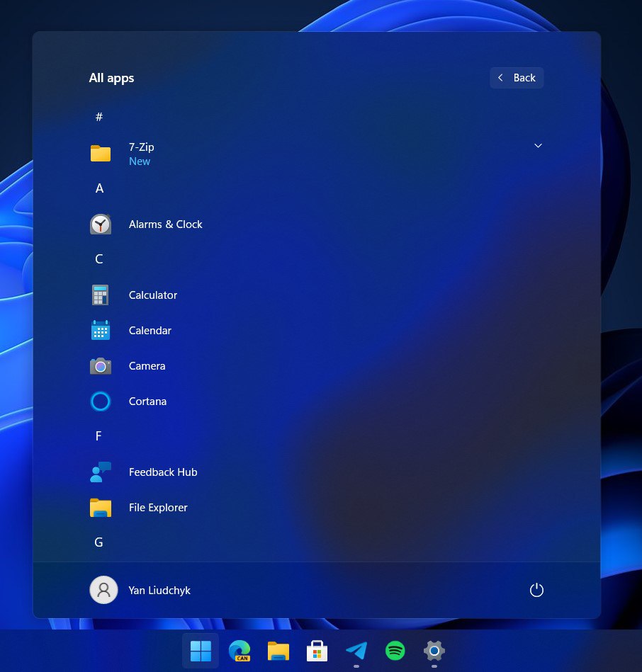642x672 pixels.
Task: Open the Calendar app icon
Action: click(x=101, y=331)
